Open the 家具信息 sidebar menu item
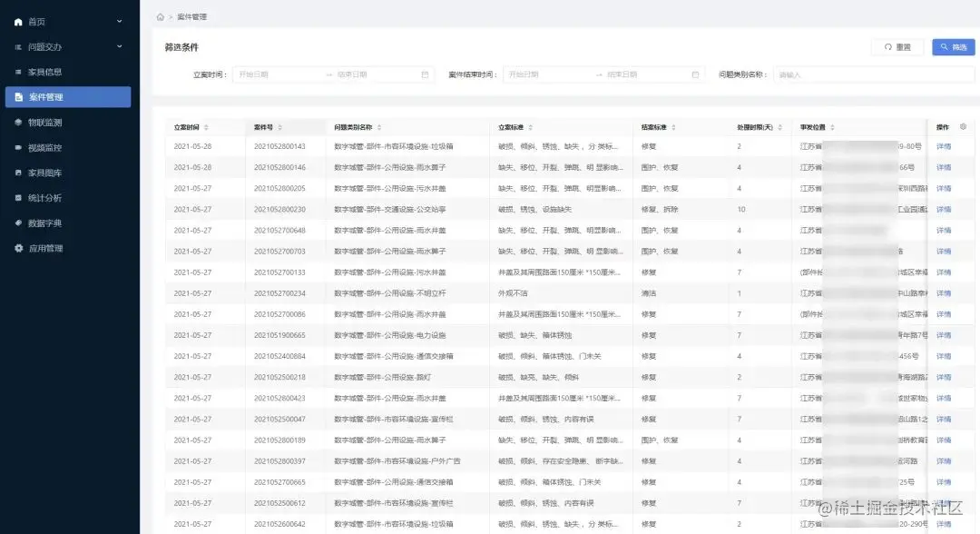 tap(68, 72)
